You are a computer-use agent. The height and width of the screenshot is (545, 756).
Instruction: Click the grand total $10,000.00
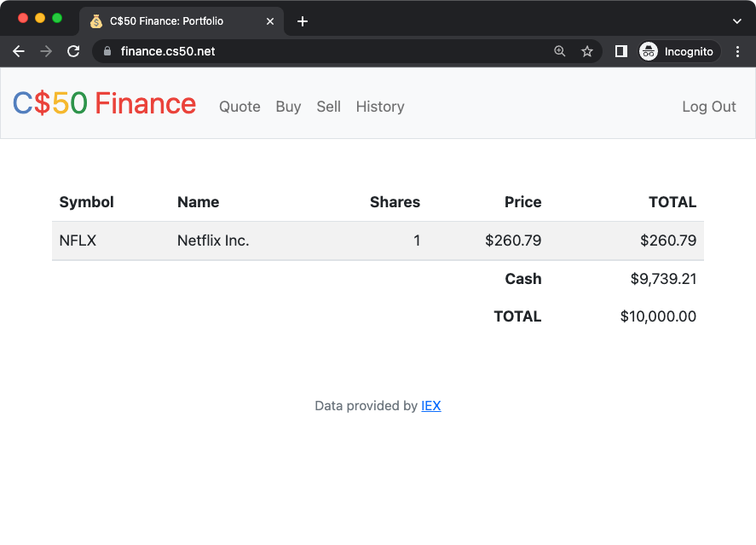tap(658, 316)
